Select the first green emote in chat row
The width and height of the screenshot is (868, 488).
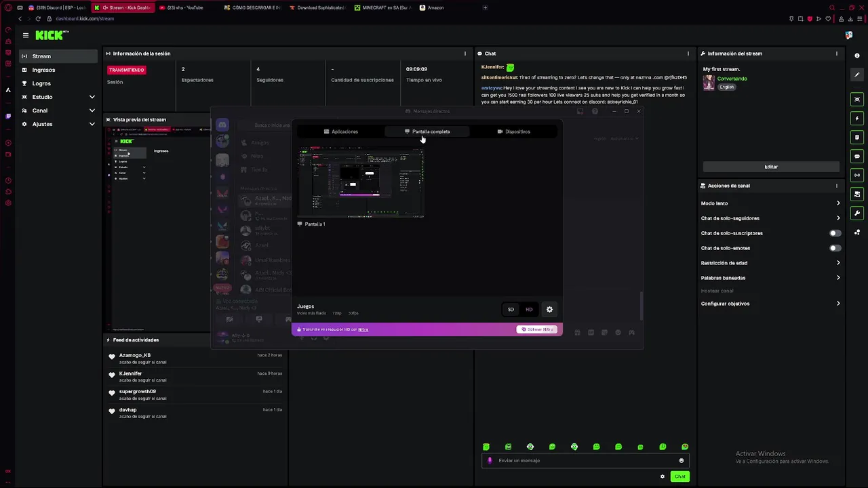[486, 447]
